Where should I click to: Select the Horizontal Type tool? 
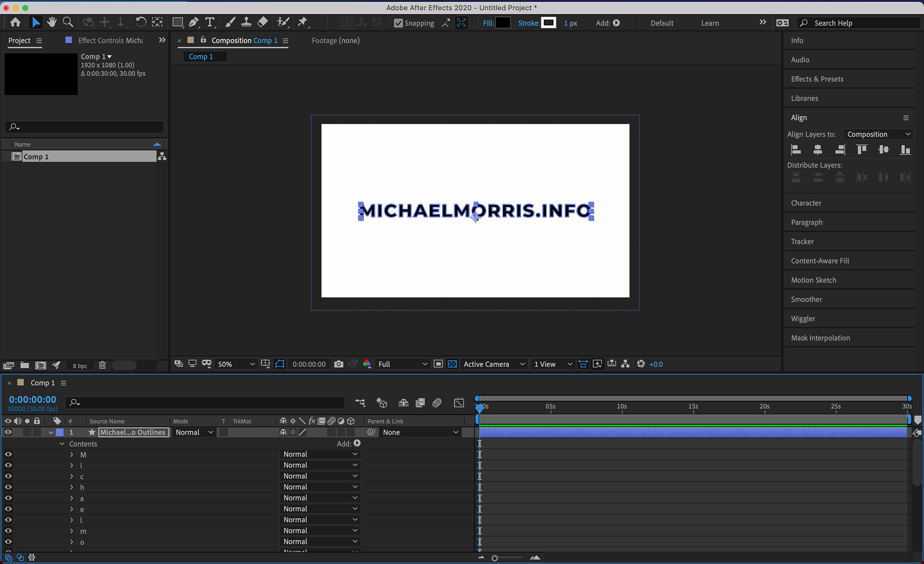[x=210, y=22]
